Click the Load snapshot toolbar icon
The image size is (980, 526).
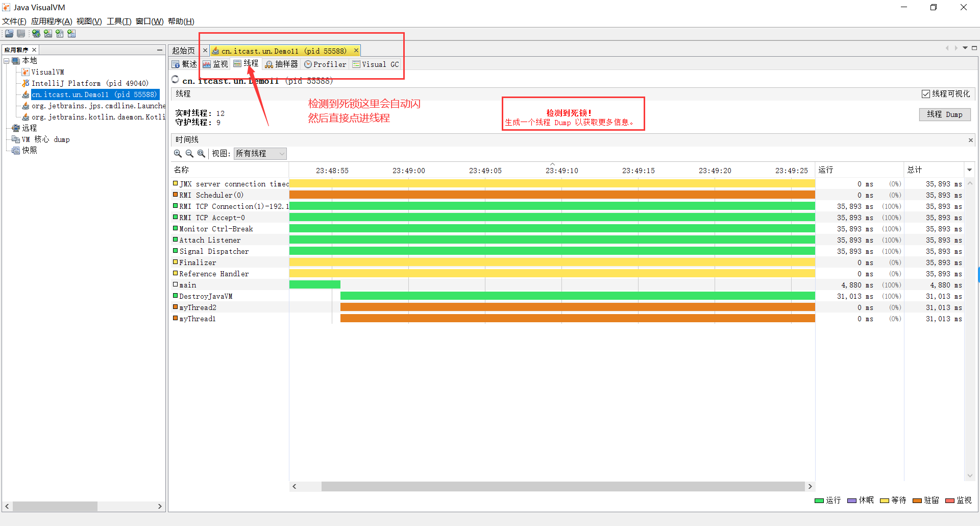tap(9, 34)
